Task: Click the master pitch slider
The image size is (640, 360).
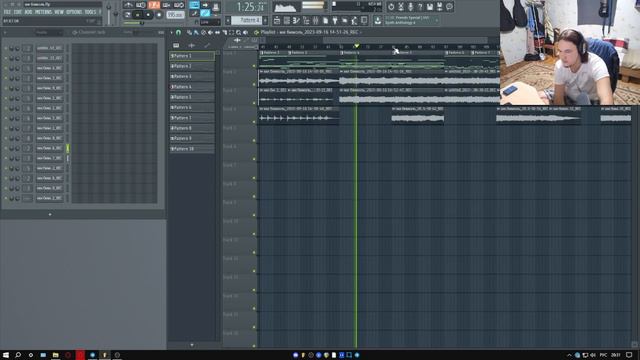Action: pos(116,13)
